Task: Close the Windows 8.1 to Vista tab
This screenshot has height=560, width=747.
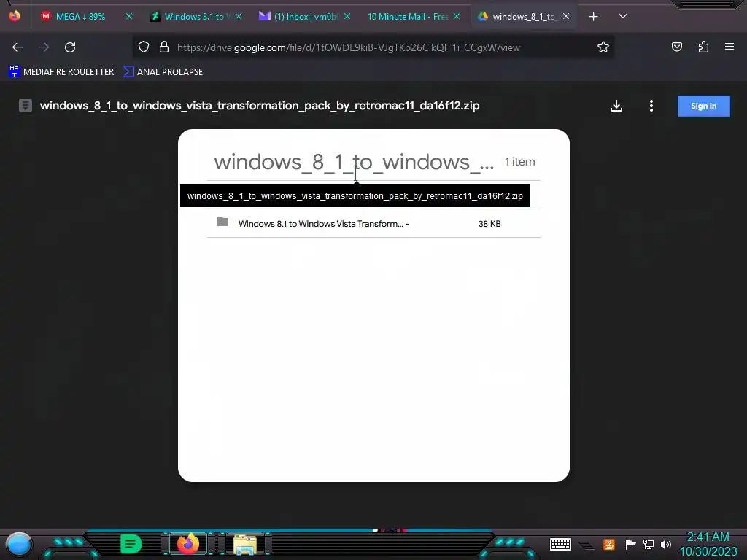Action: click(x=239, y=17)
